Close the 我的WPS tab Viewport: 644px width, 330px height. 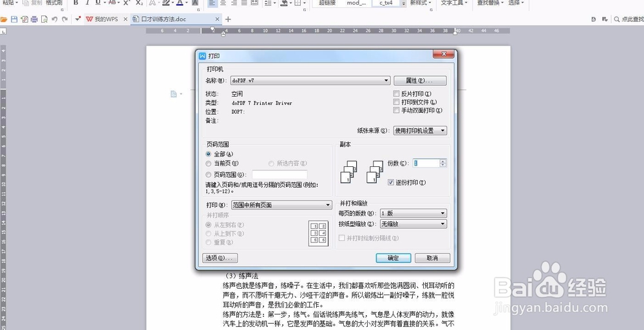click(x=126, y=19)
